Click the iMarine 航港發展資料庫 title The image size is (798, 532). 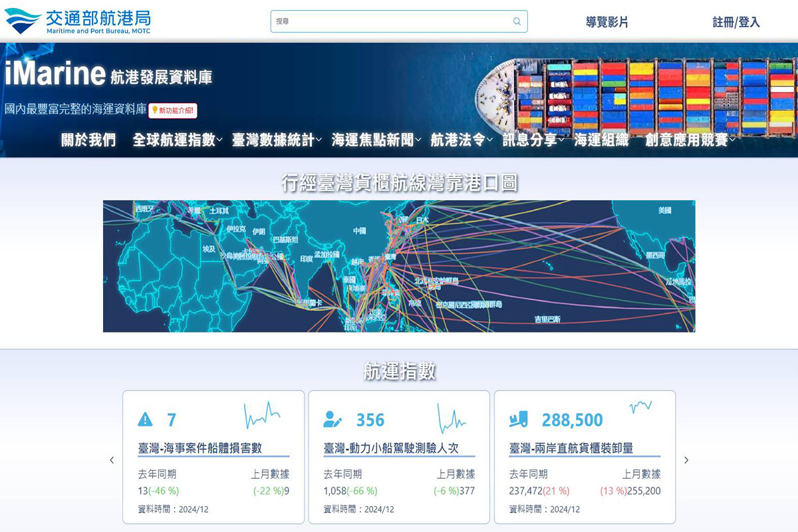(108, 74)
